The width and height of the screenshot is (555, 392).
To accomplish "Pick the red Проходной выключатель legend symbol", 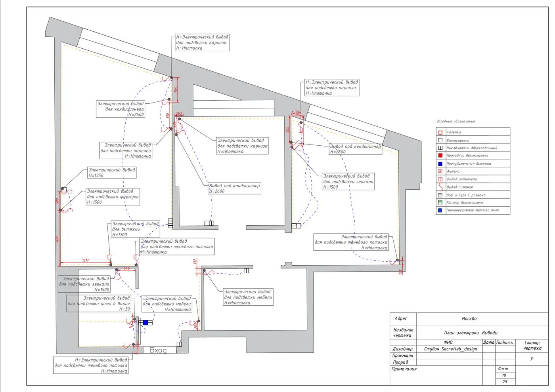I will click(x=440, y=156).
